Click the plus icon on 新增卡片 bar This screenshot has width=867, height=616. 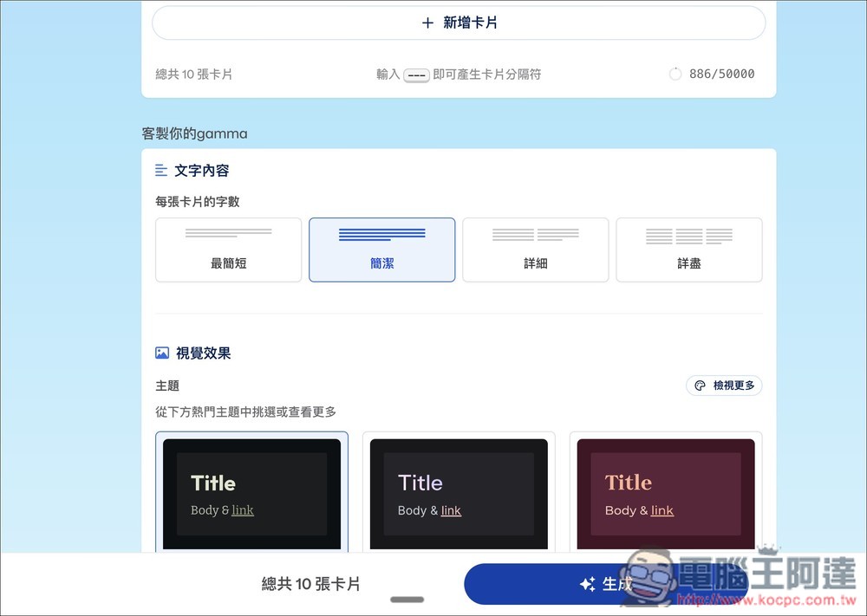(x=427, y=23)
